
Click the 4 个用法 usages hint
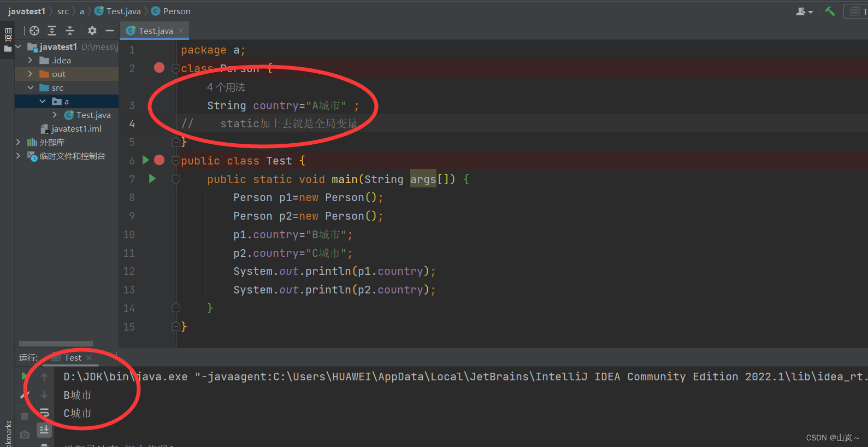[226, 87]
